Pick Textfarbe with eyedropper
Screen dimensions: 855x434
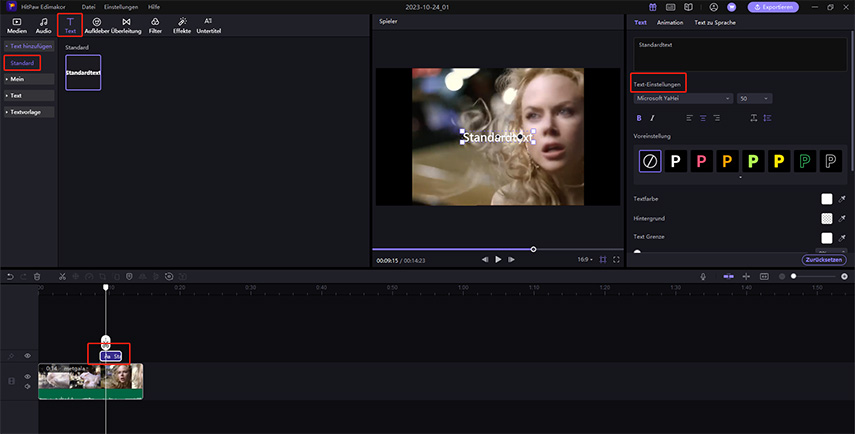842,199
